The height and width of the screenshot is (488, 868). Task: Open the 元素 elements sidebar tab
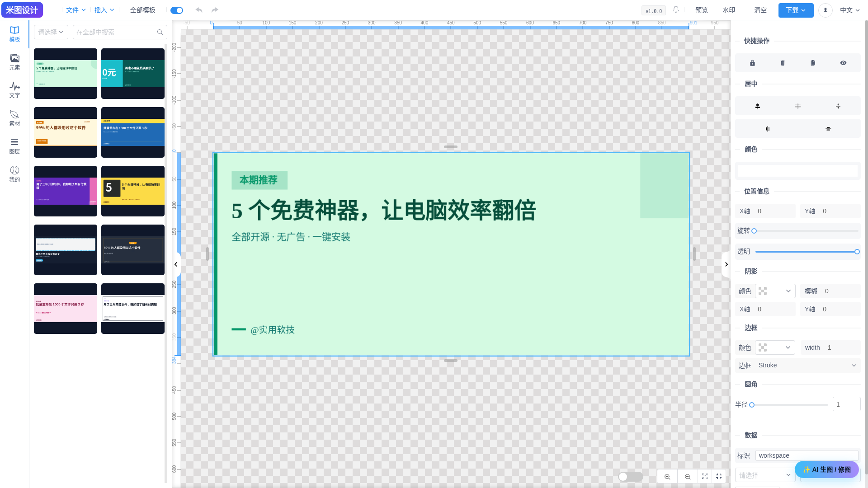14,62
